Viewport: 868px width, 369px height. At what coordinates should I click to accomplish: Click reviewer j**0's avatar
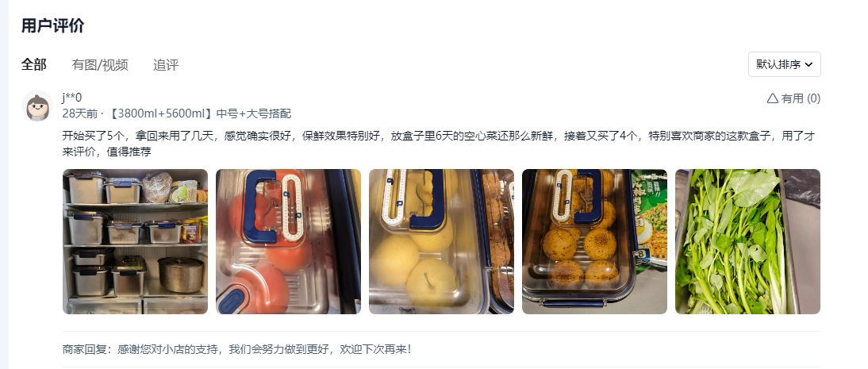(x=37, y=106)
